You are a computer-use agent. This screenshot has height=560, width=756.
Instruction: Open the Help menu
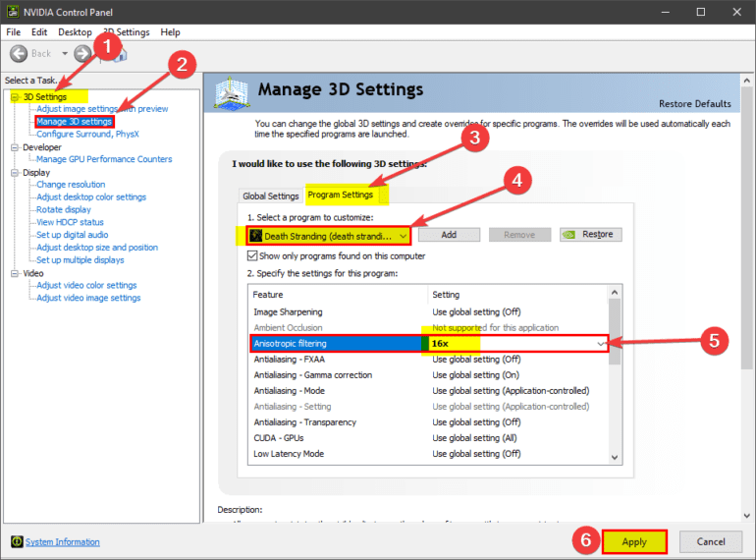click(x=170, y=32)
